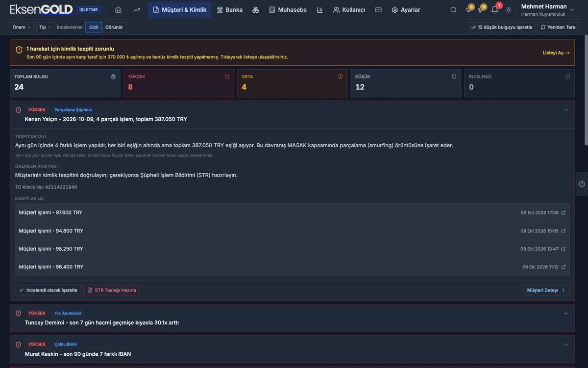The width and height of the screenshot is (588, 368).
Task: Select the Görünür filter toggle
Action: coord(114,27)
